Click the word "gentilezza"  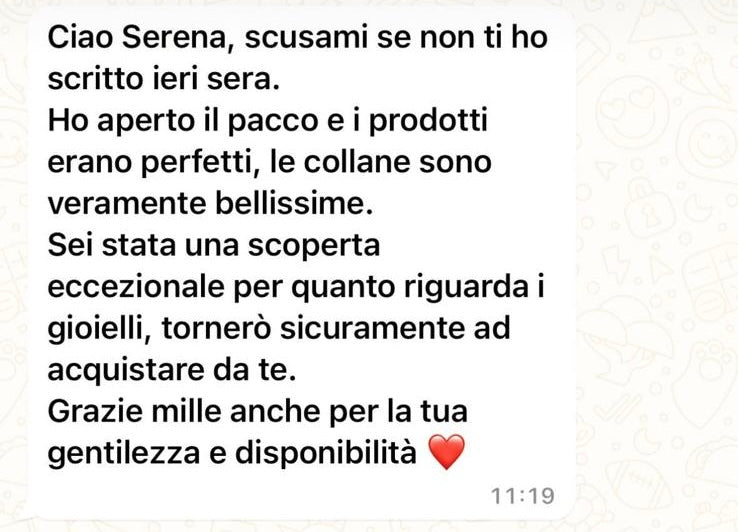(124, 453)
